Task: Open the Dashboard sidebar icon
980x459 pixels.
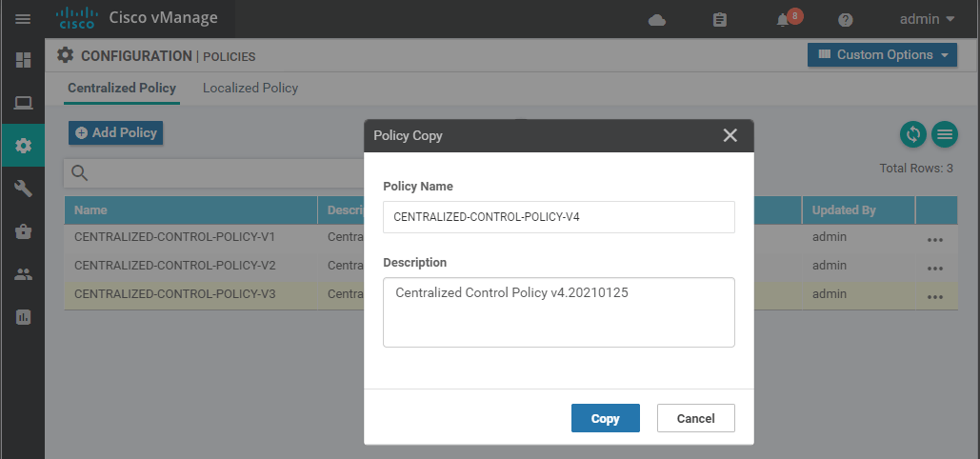Action: [23, 60]
